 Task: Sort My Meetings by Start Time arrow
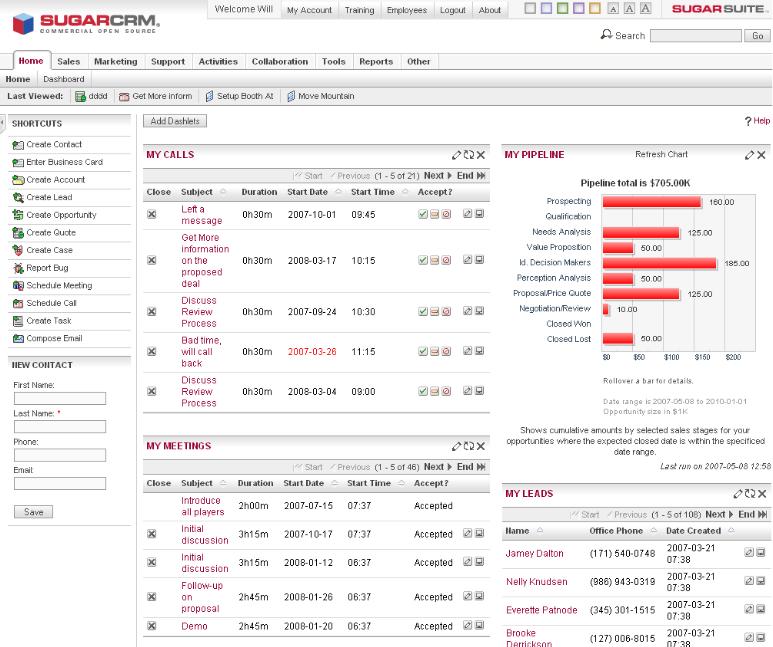point(401,483)
